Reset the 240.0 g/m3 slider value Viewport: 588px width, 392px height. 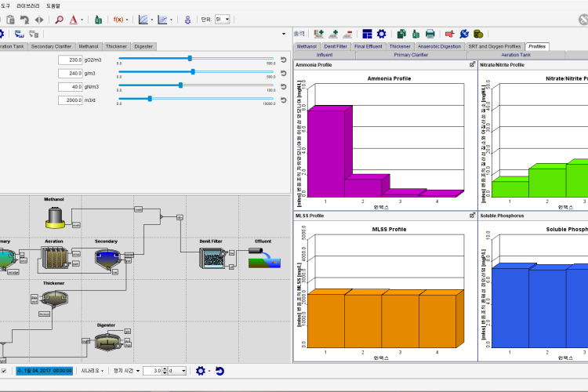(x=284, y=73)
